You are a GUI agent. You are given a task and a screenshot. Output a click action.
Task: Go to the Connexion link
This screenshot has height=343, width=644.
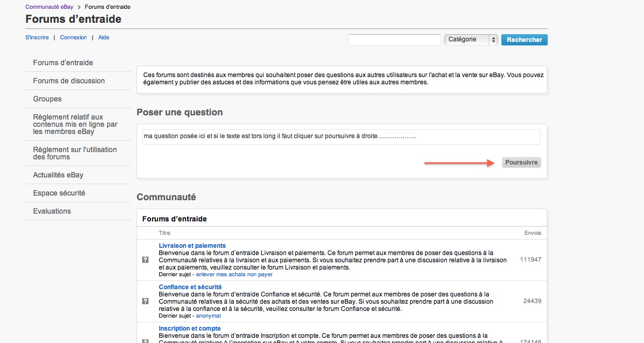tap(73, 38)
